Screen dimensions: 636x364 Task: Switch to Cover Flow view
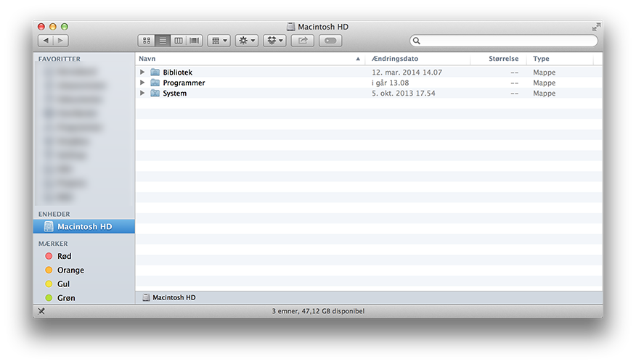point(195,41)
